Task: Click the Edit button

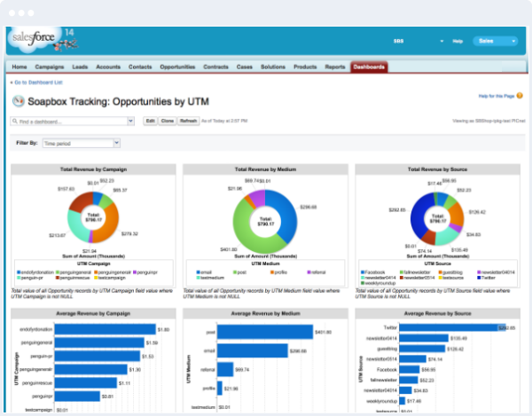Action: click(x=151, y=121)
